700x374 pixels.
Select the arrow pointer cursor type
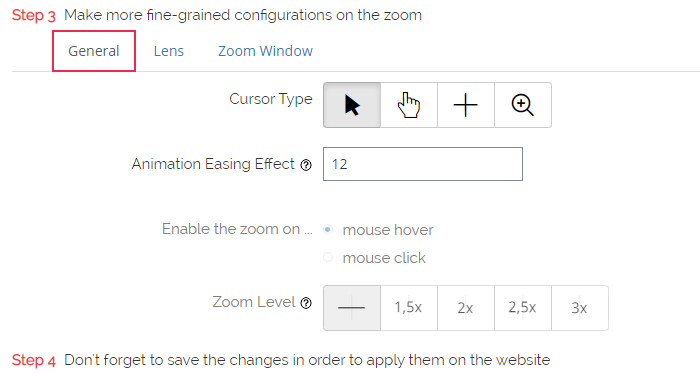[352, 105]
